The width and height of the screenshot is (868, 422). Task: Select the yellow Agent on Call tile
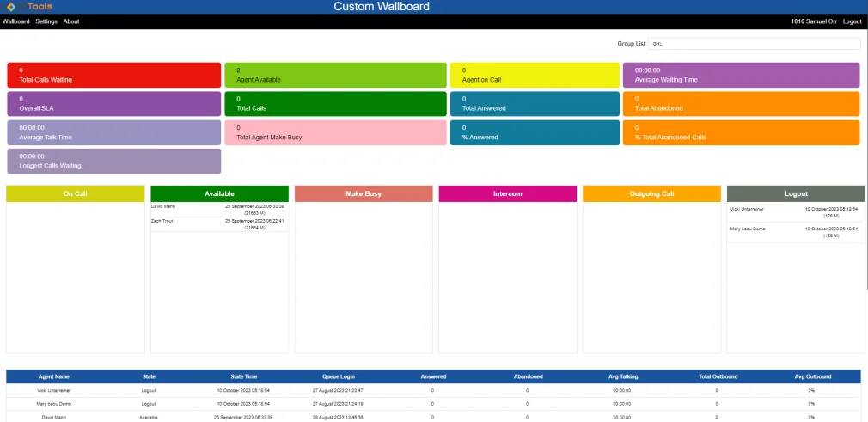point(535,75)
